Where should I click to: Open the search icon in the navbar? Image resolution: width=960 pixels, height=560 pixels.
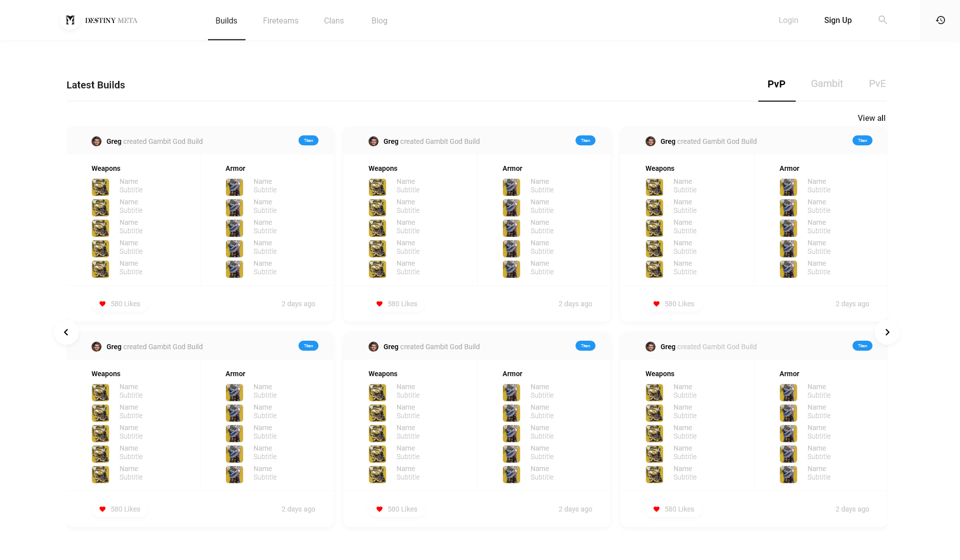tap(882, 20)
